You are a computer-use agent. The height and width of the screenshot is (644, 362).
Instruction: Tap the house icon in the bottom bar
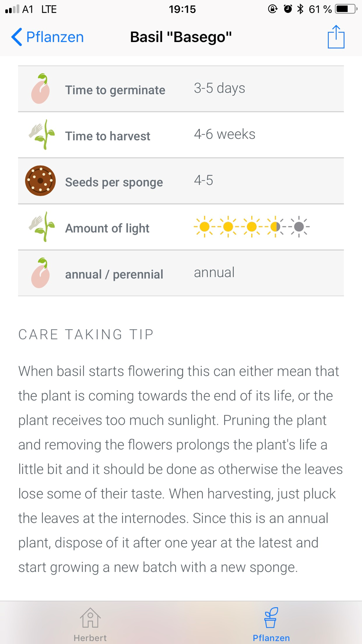90,618
